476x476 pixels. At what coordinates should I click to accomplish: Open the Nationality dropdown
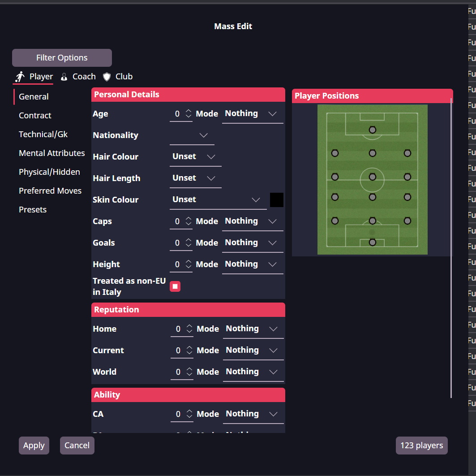(192, 135)
